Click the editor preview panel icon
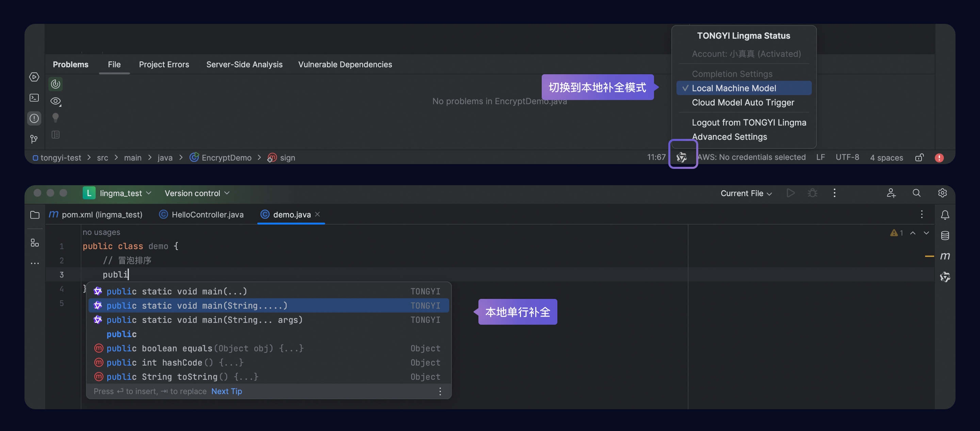 [x=55, y=135]
